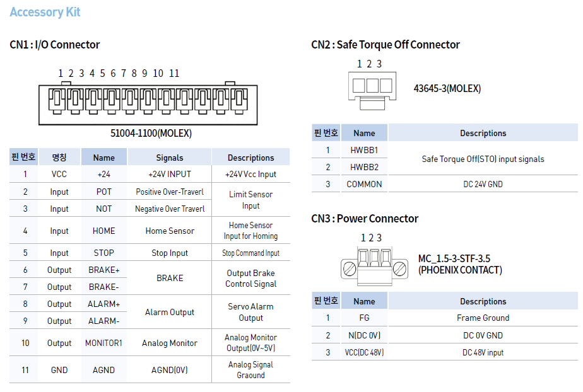Click the 'MONITOR1' name cell
Screen dimensions: 583x392
point(103,343)
